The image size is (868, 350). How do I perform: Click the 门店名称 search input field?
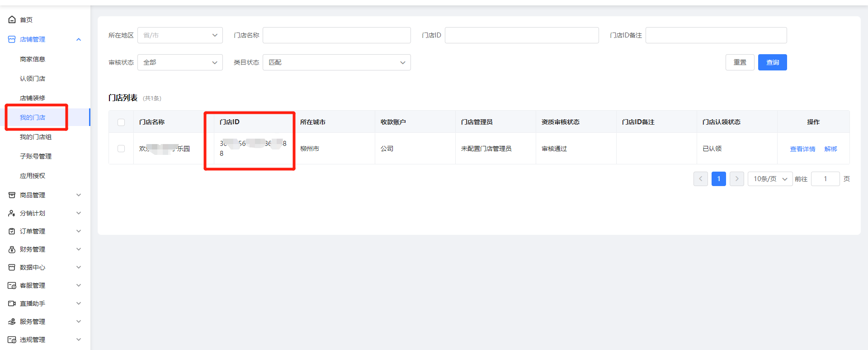336,35
